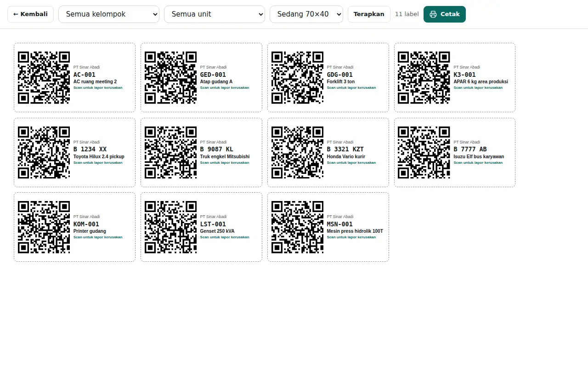Click the text Truk engkel Mitsubishi
Image resolution: width=588 pixels, height=368 pixels.
click(x=225, y=156)
